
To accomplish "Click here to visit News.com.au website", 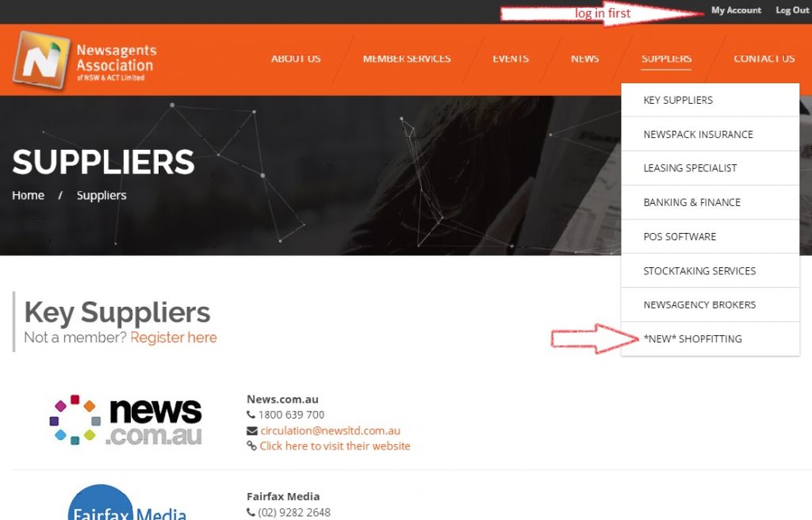I will pyautogui.click(x=335, y=446).
